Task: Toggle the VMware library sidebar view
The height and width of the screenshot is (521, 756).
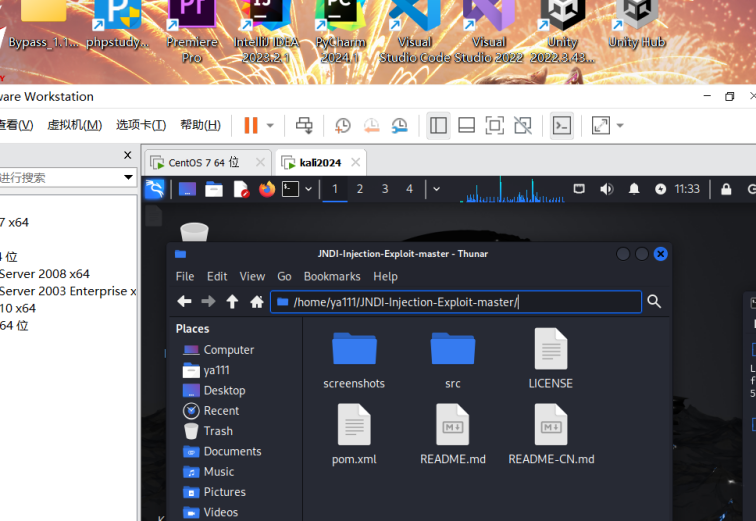Action: pos(438,125)
